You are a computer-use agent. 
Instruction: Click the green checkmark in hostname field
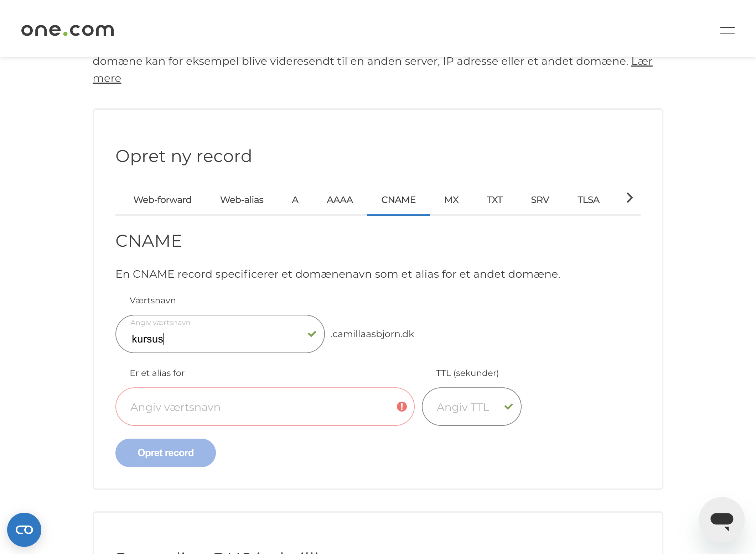click(312, 334)
